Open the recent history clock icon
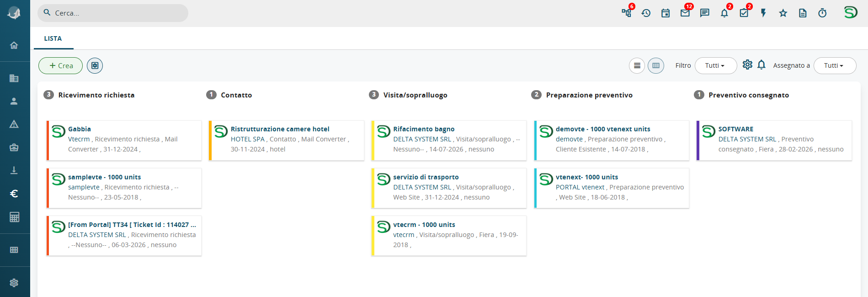Screen dimensions: 868x297 pos(646,13)
